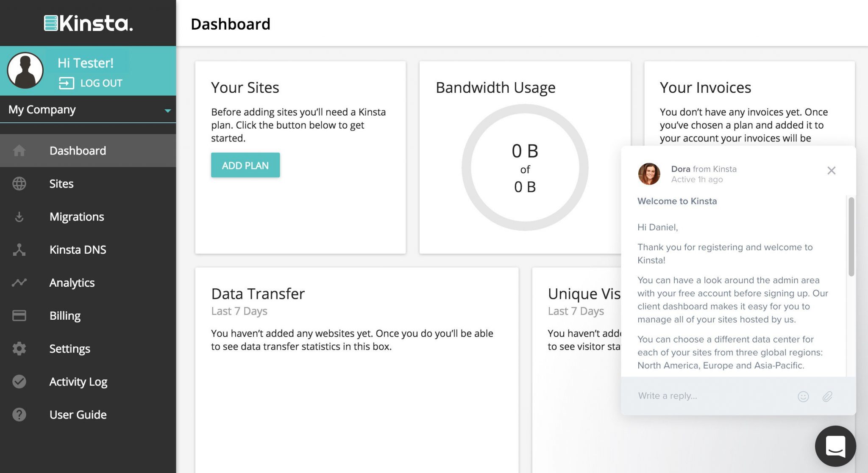Click the User Guide question mark icon
Viewport: 868px width, 473px height.
[x=19, y=415]
